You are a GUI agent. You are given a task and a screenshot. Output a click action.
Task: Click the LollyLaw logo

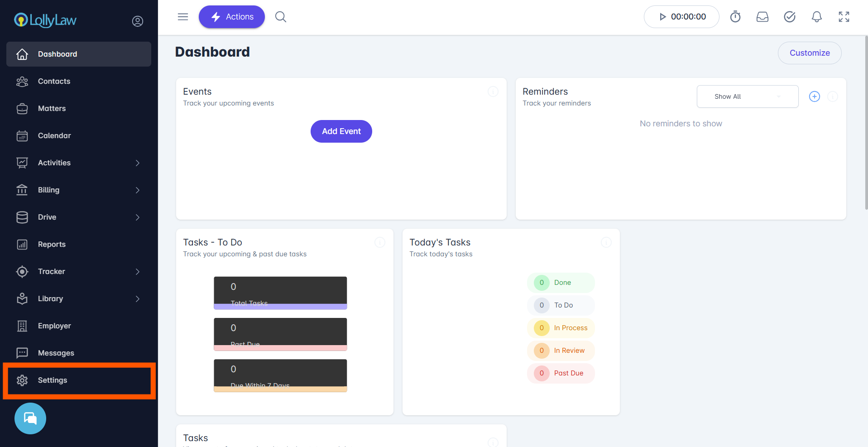point(45,20)
